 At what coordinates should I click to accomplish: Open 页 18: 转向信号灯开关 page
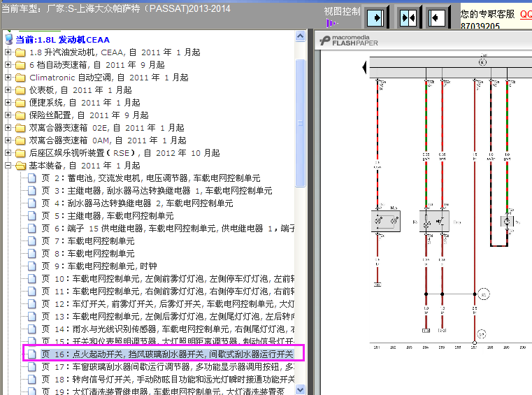(168, 379)
